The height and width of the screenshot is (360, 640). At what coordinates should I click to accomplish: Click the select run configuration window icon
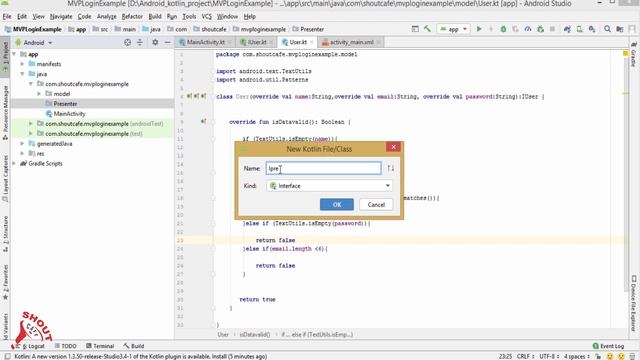(415, 29)
